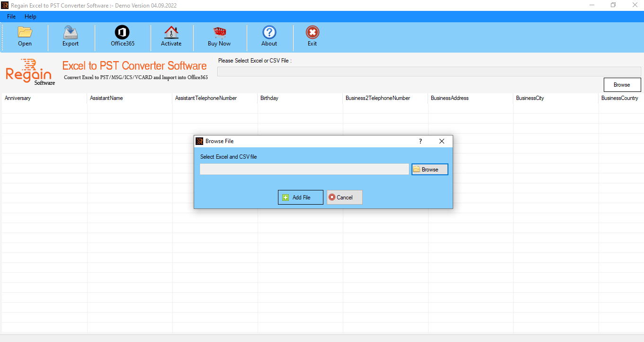The height and width of the screenshot is (342, 644).
Task: Open the Help menu
Action: (x=30, y=16)
